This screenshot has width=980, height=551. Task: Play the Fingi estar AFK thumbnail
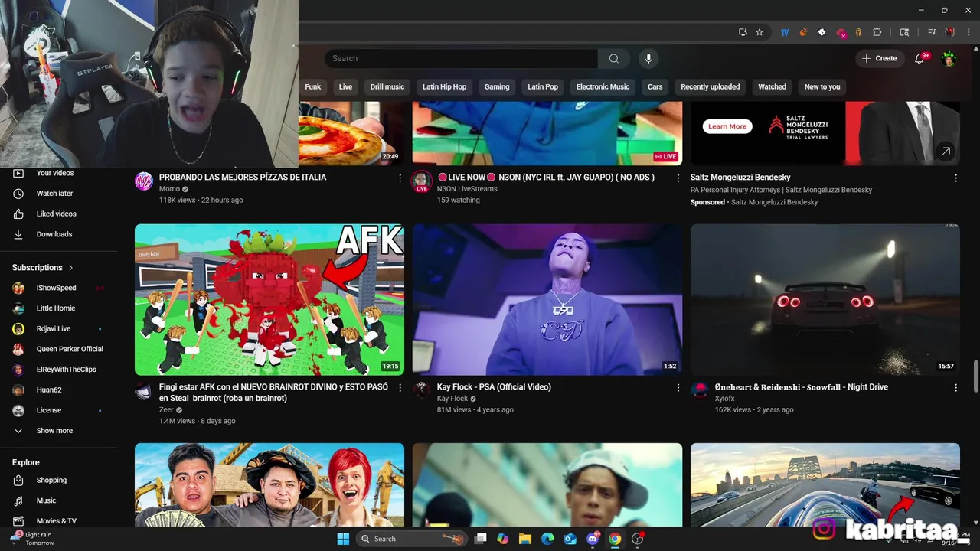(269, 299)
